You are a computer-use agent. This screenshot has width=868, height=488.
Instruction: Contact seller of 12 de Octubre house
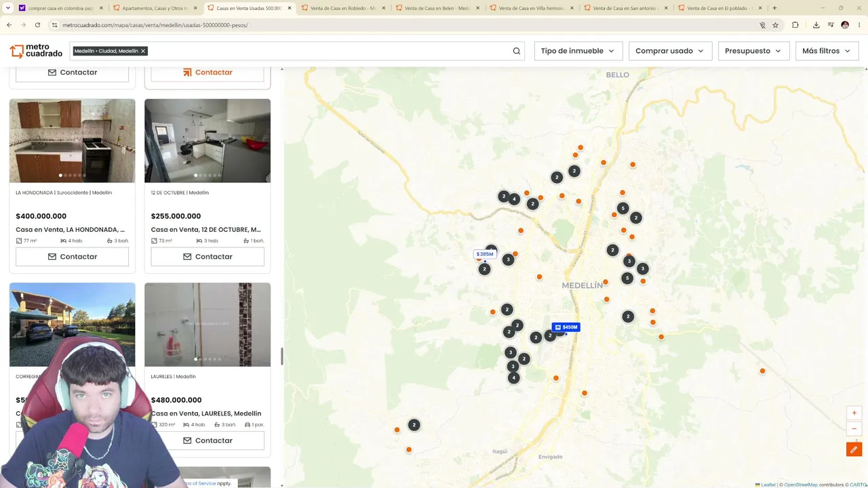click(208, 257)
